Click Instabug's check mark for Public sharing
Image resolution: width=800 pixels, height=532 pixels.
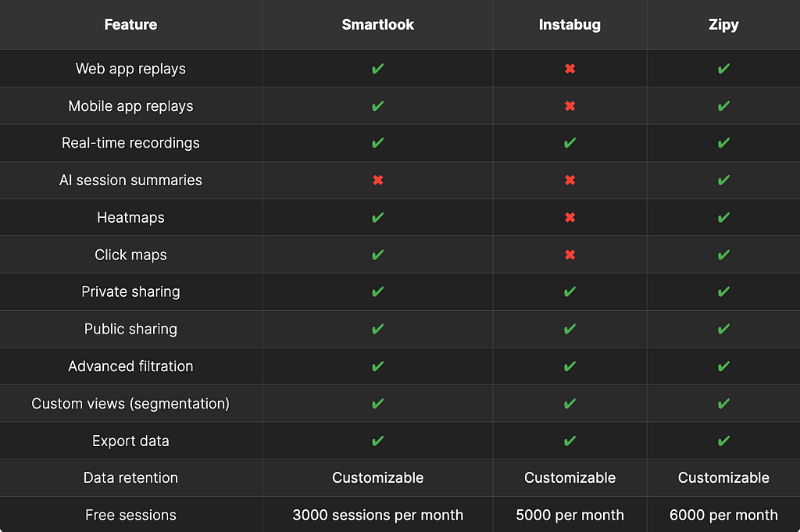click(x=570, y=329)
